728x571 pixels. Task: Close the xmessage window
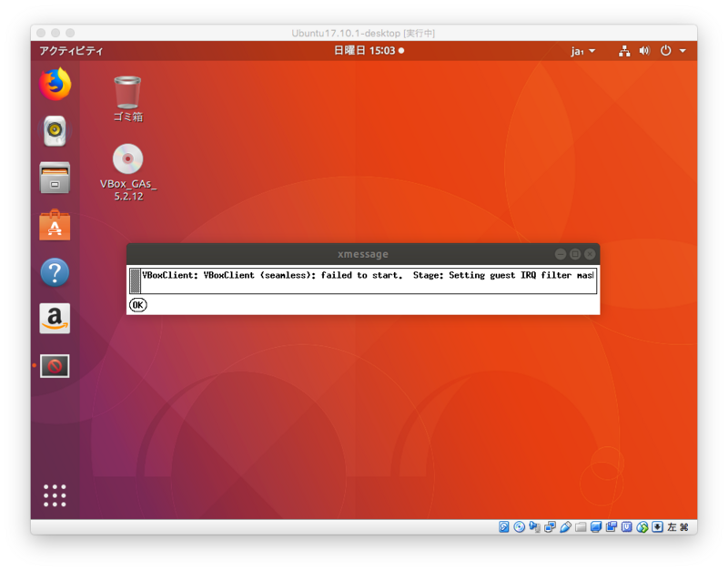click(x=590, y=254)
